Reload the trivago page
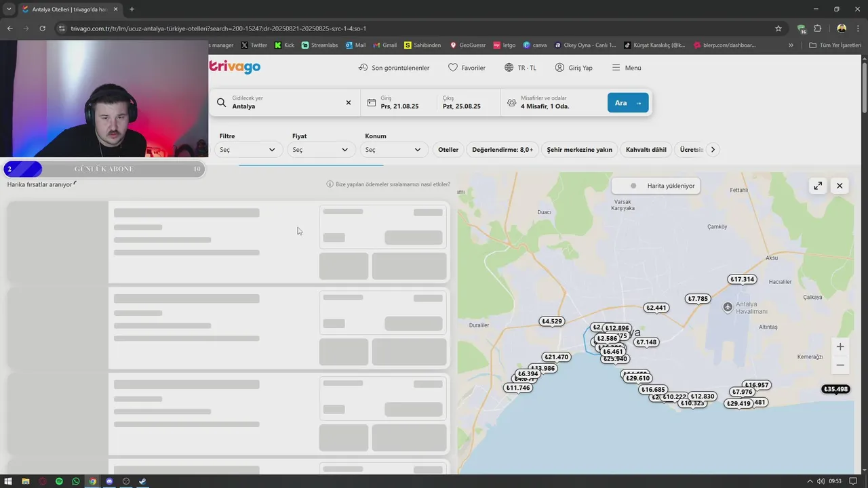This screenshot has width=868, height=488. click(x=42, y=28)
